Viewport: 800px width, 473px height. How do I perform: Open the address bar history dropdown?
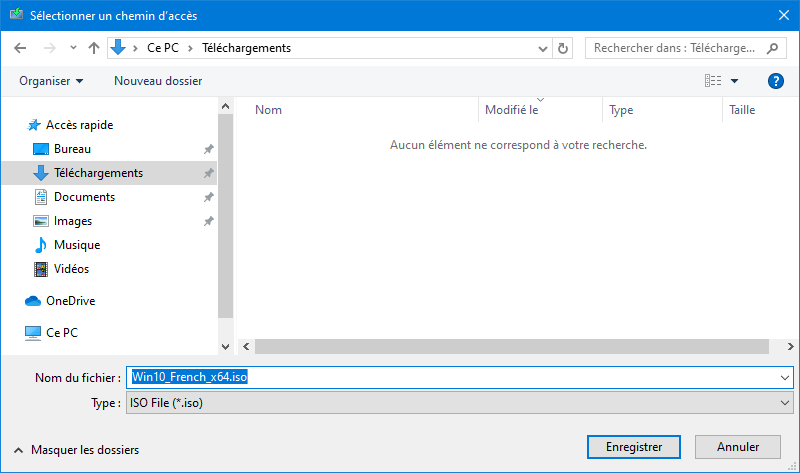pyautogui.click(x=542, y=48)
